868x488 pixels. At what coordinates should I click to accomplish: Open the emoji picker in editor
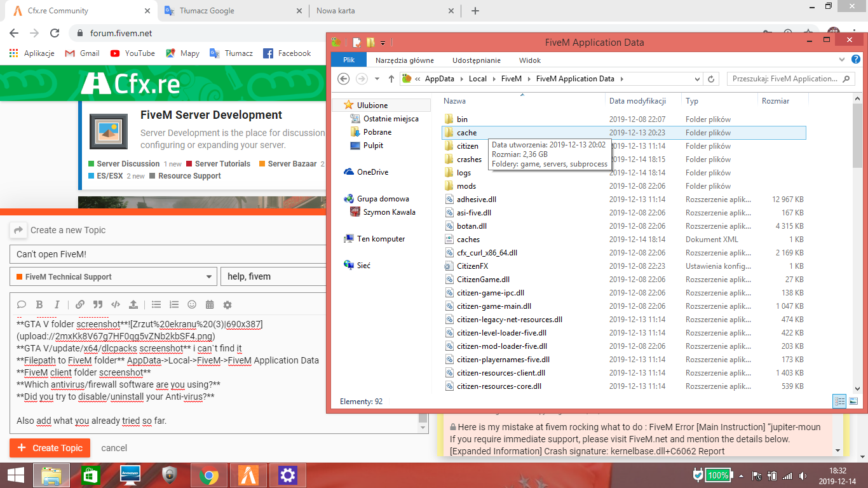click(192, 304)
